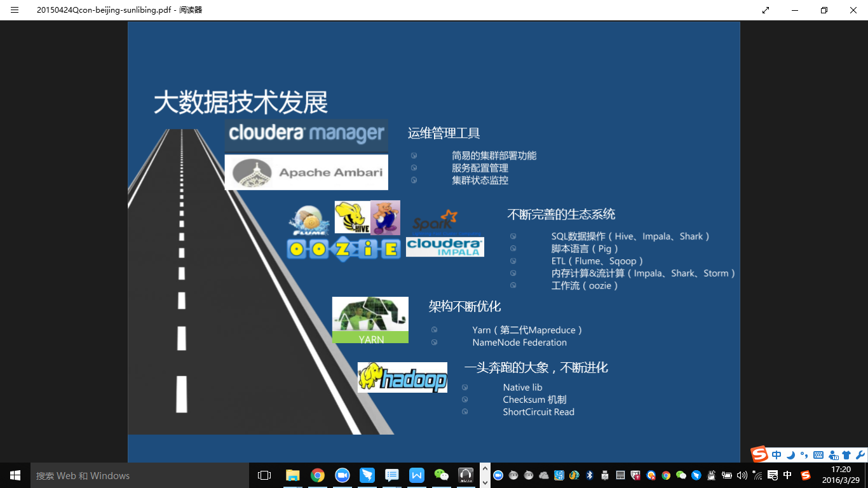Open QQ penguin icon in tray
This screenshot has width=868, height=488.
click(712, 475)
